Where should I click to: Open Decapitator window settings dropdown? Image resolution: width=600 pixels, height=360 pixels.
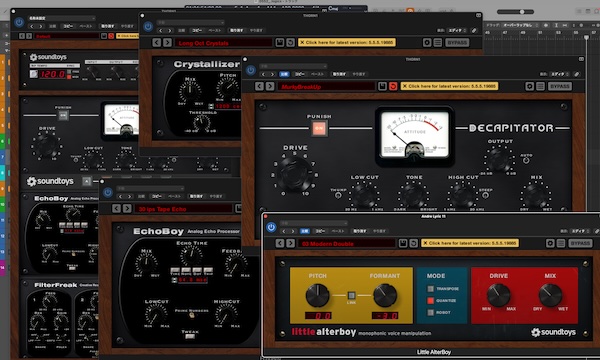click(x=293, y=66)
